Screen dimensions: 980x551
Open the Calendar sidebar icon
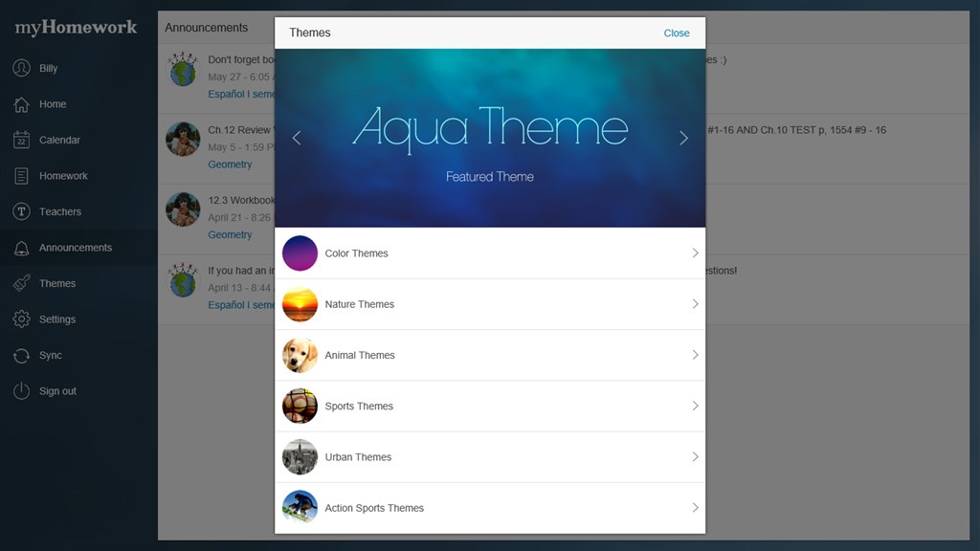[x=21, y=140]
